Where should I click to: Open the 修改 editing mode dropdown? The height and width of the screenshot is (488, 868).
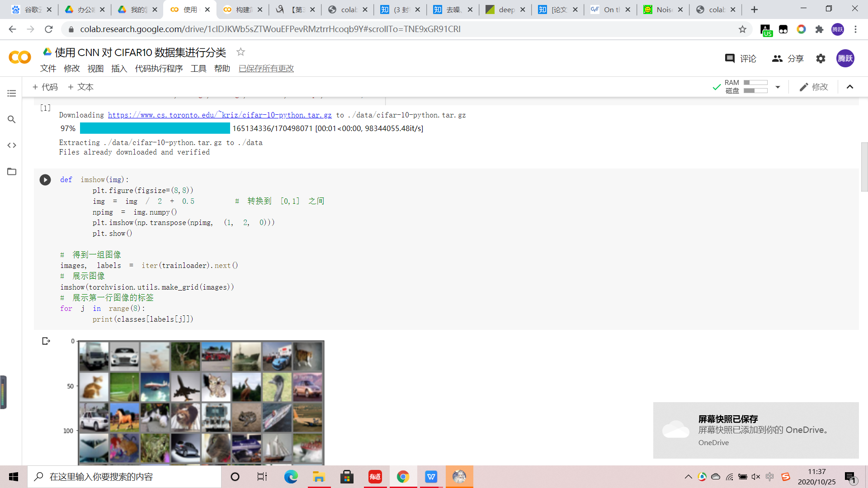tap(814, 87)
